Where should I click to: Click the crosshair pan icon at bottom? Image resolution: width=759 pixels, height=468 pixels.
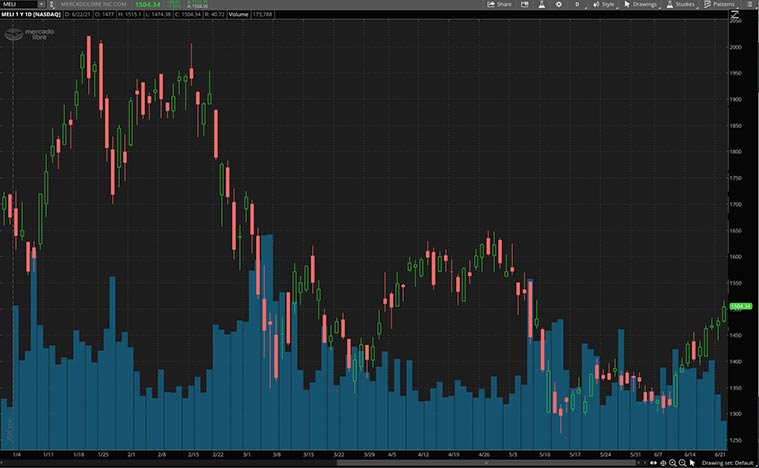(662, 463)
